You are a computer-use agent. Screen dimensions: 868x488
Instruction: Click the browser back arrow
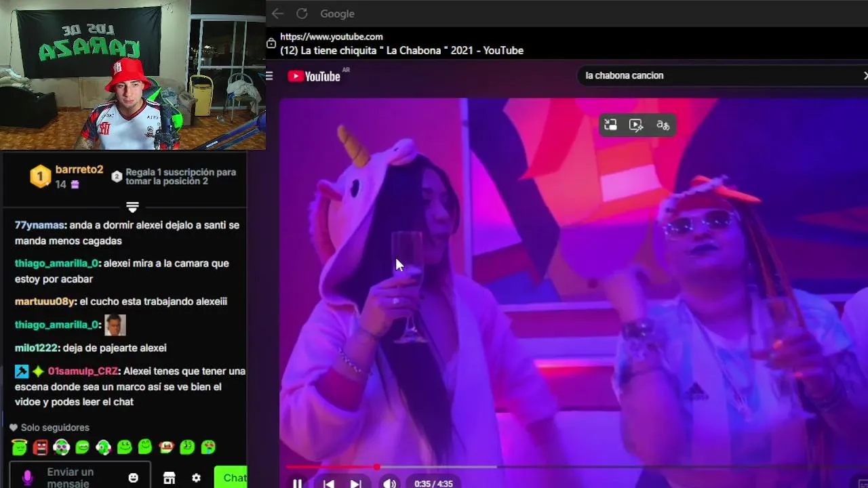click(x=277, y=14)
